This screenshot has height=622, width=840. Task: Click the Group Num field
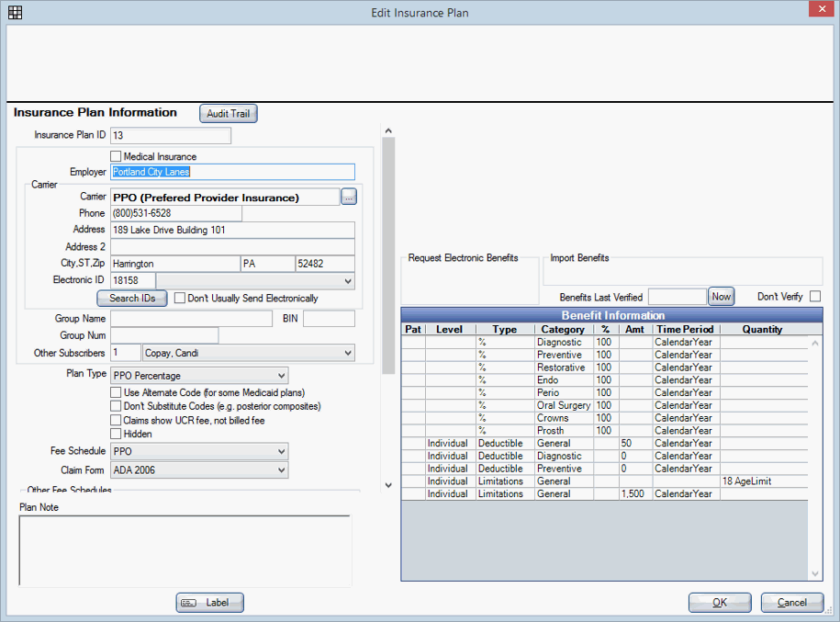coord(164,335)
